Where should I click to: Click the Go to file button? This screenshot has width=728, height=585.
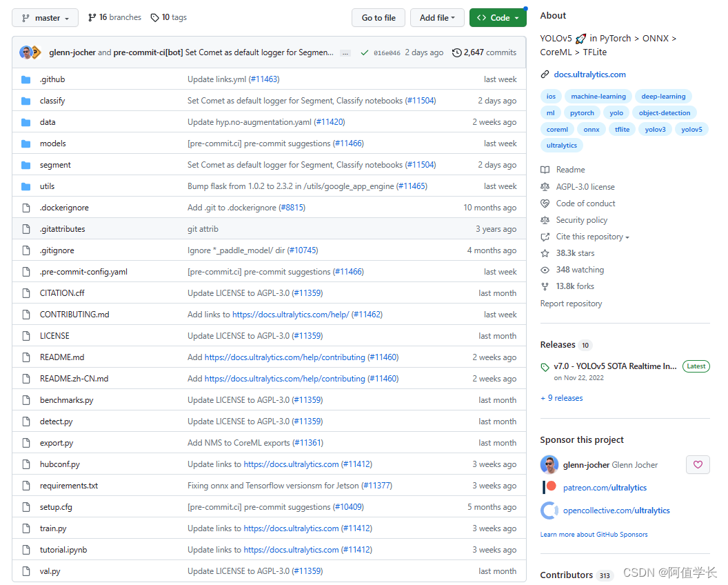click(378, 18)
